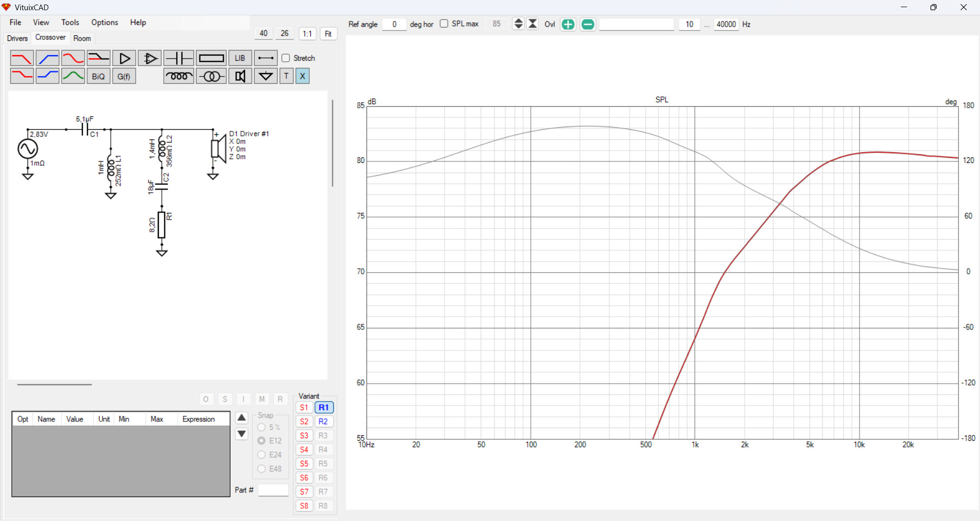The width and height of the screenshot is (980, 521).
Task: Select the transformer component icon
Action: click(211, 76)
